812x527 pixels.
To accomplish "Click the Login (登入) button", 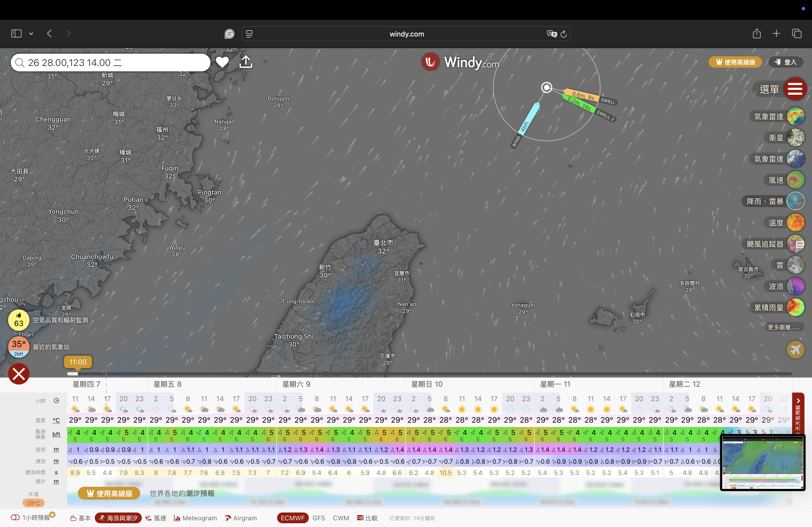I will [786, 62].
